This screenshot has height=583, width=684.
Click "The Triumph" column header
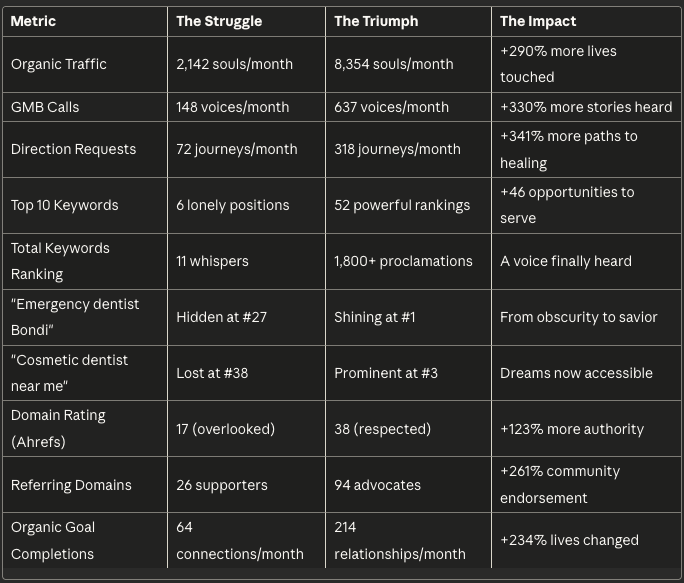[x=374, y=21]
